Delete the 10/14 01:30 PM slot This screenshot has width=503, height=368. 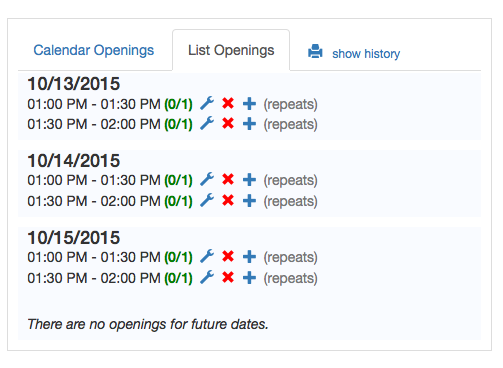[228, 200]
